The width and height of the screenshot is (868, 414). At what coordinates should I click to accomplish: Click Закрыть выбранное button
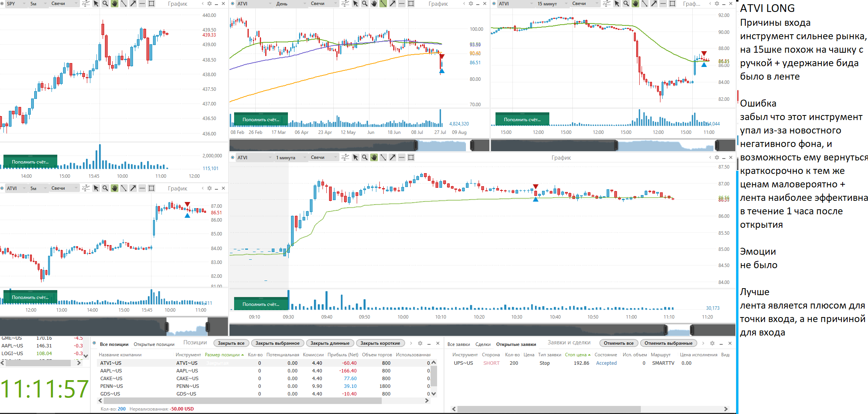point(278,343)
